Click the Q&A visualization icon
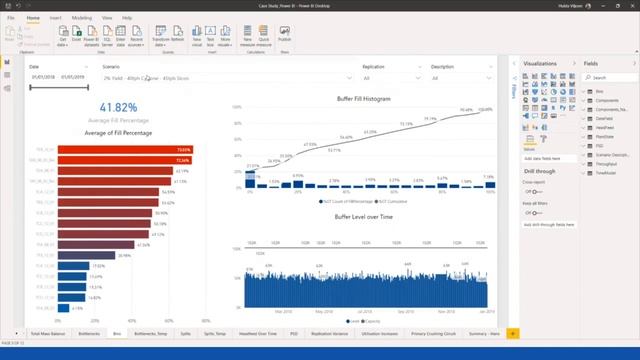The image size is (640, 360). pyautogui.click(x=535, y=116)
